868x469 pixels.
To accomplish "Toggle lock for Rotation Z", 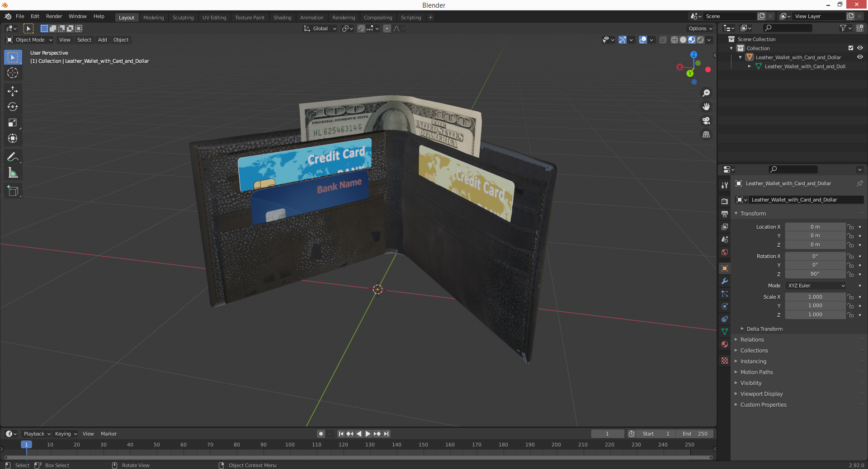I will click(x=850, y=274).
